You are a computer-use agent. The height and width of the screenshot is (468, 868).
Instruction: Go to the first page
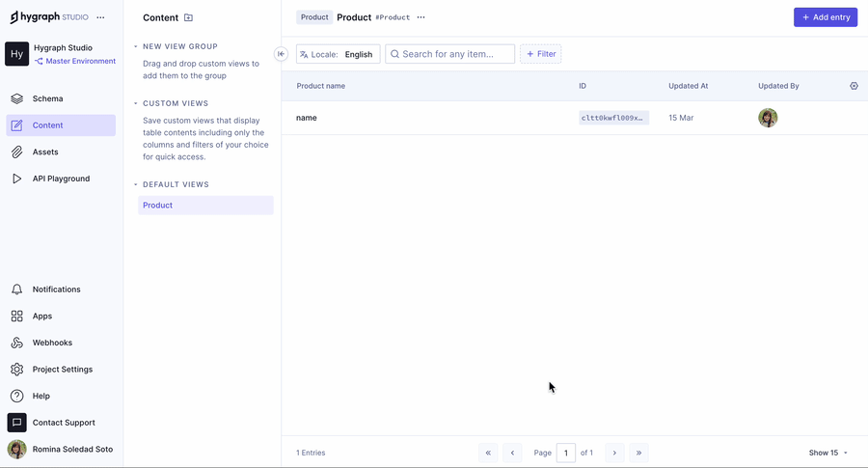click(488, 453)
